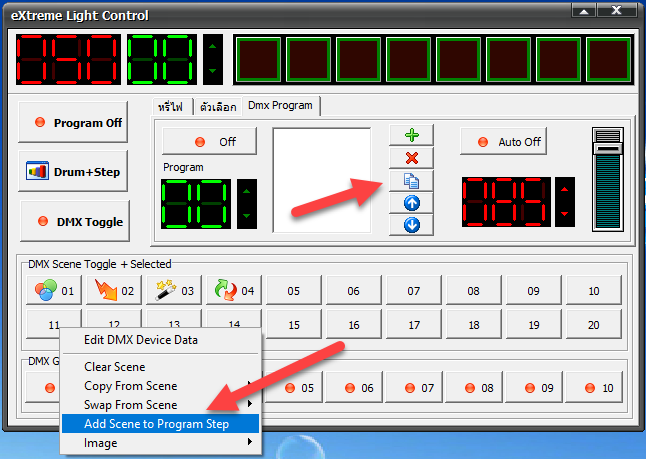This screenshot has height=459, width=646.
Task: Select DMX scene 01 with colored balls icon
Action: point(54,290)
